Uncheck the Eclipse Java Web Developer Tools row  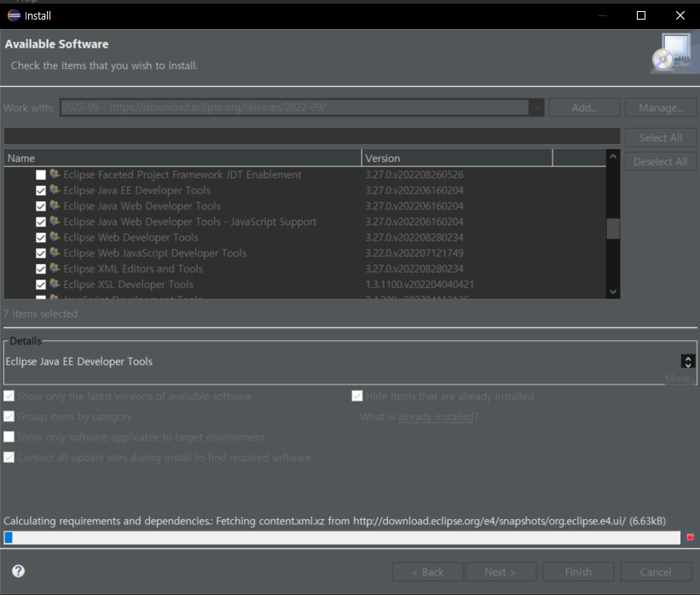41,206
